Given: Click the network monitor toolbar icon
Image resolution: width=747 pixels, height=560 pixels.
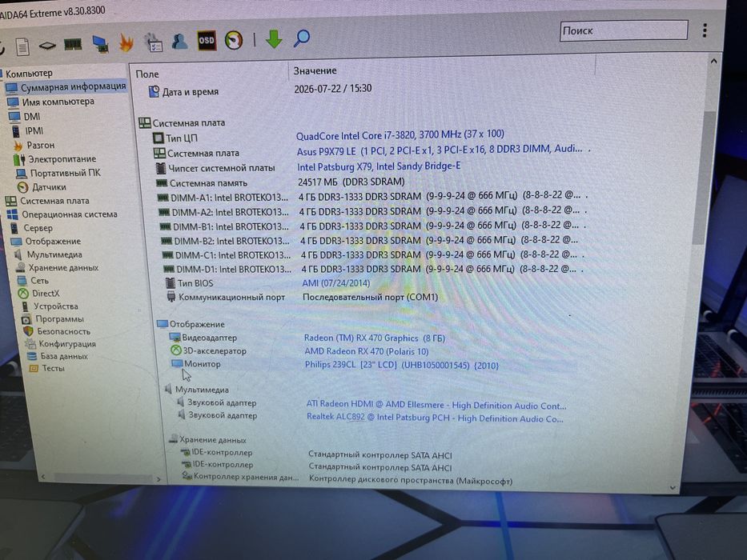Looking at the screenshot, I should click(x=100, y=44).
